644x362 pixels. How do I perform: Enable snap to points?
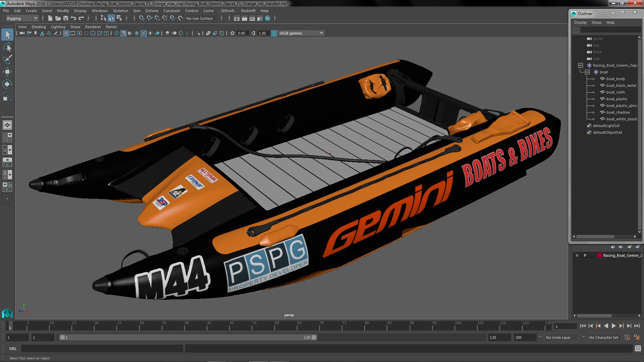(x=157, y=18)
